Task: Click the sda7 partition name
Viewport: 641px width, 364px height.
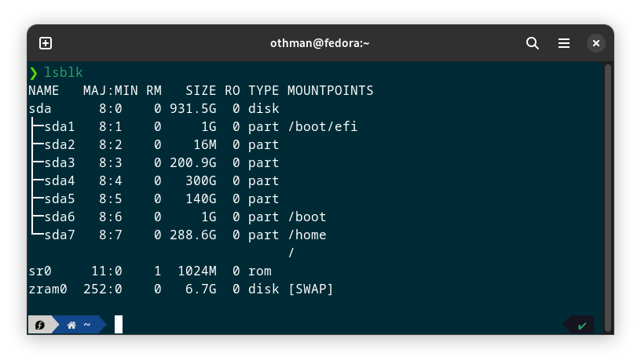Action: point(60,235)
